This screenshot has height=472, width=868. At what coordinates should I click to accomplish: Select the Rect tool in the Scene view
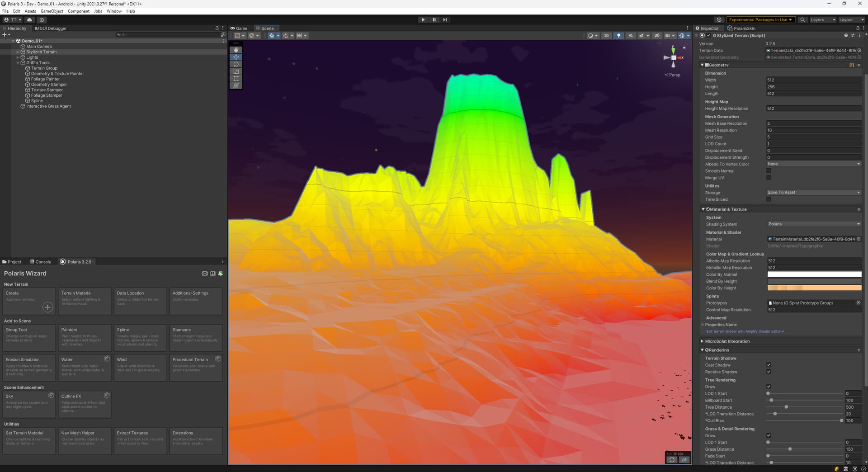coord(236,78)
